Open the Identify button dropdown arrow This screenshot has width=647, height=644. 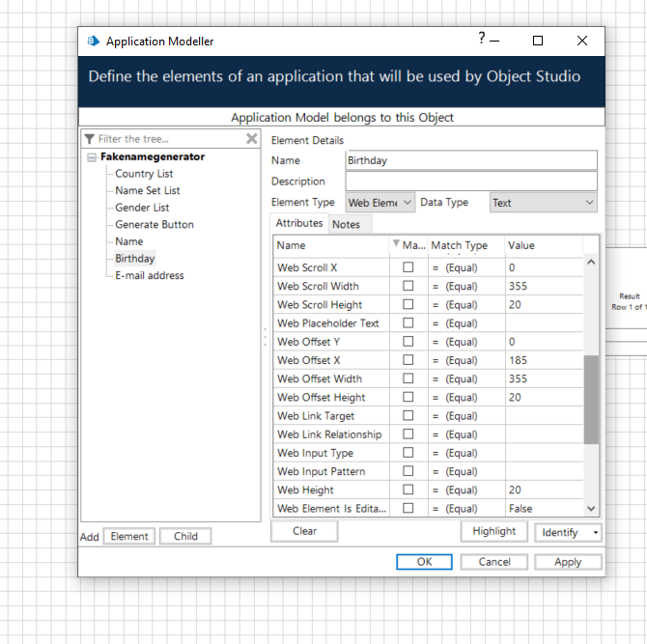(596, 532)
